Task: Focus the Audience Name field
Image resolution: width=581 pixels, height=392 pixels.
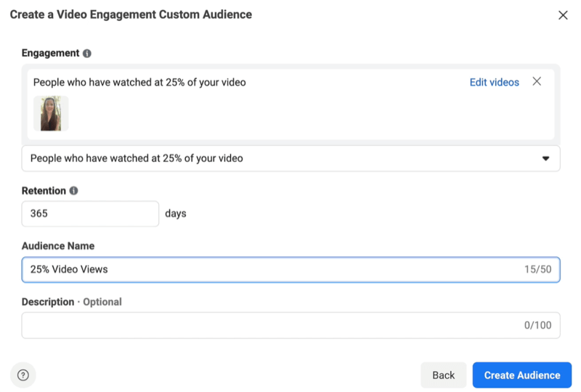Action: point(291,270)
